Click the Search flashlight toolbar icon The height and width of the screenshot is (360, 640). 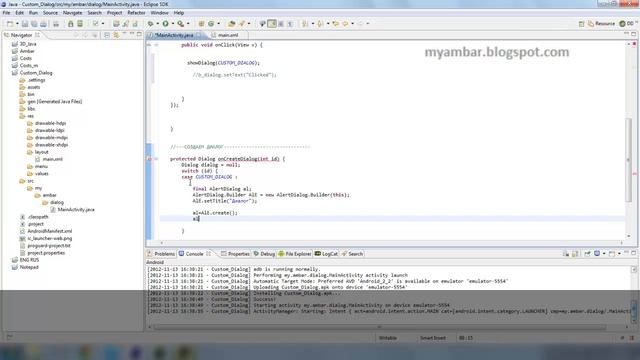coord(242,24)
